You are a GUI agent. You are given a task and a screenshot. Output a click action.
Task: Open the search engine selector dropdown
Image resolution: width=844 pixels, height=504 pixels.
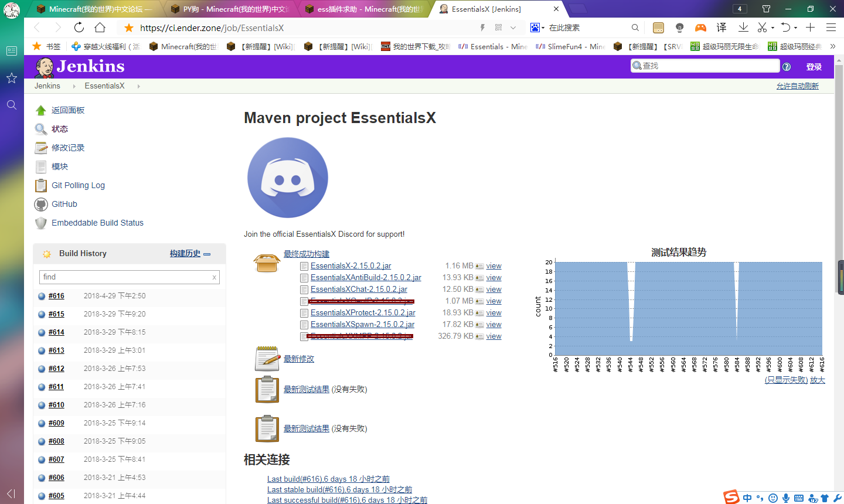(537, 28)
